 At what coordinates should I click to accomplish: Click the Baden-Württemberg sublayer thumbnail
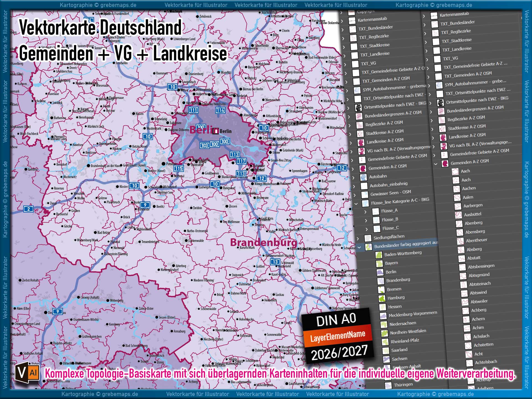pos(379,255)
